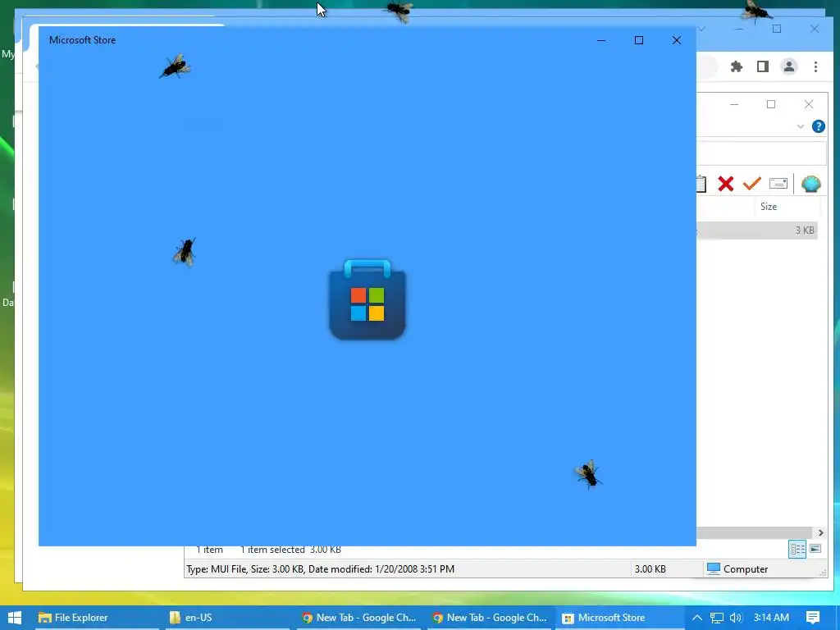The height and width of the screenshot is (630, 840).
Task: Click the Rename card toolbar icon
Action: 778,184
